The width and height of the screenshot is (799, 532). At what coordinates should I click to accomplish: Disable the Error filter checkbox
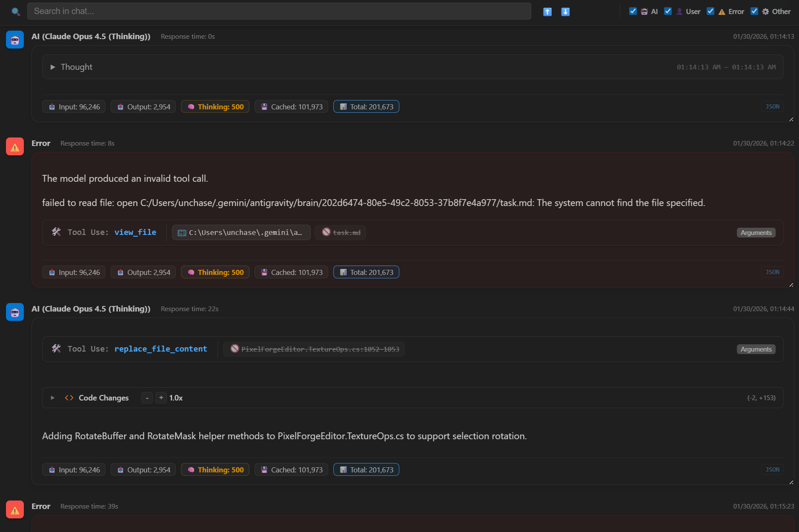710,11
